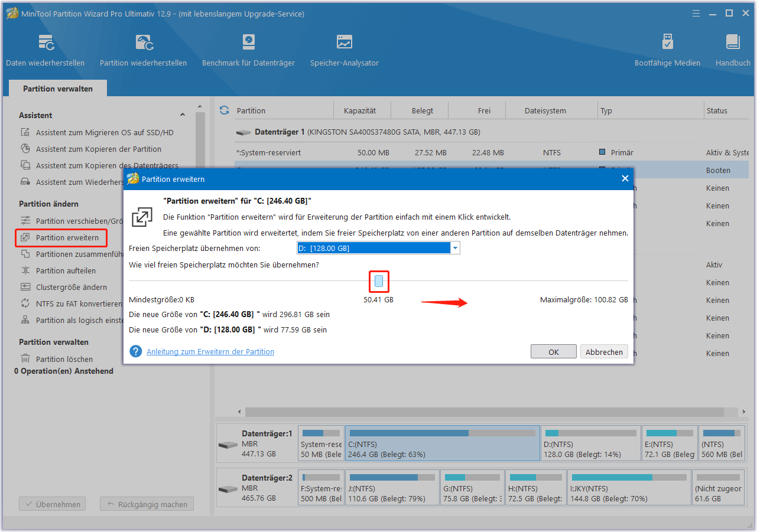Select F:System-res 500 MB block

321,488
